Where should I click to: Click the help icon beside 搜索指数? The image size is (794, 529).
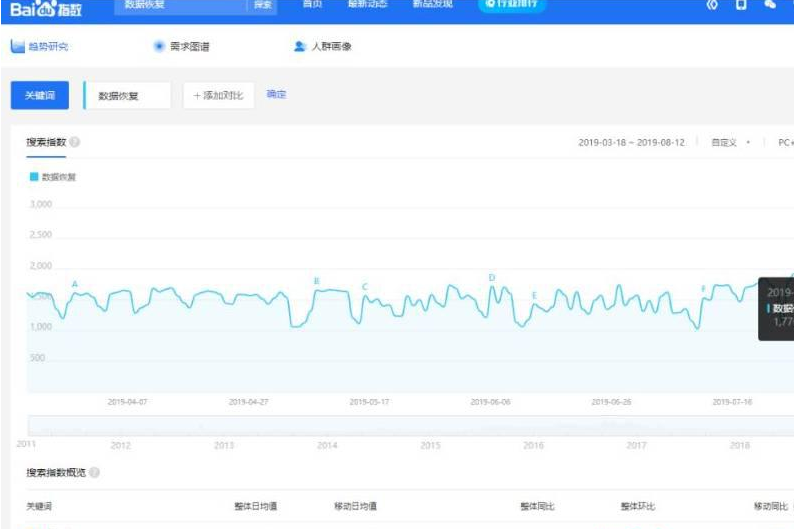pos(74,142)
